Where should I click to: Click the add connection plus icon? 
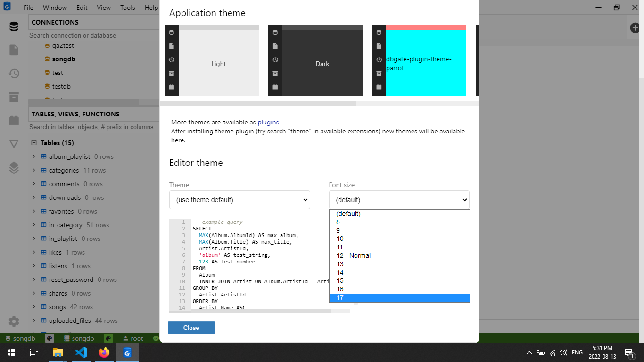pos(635,27)
